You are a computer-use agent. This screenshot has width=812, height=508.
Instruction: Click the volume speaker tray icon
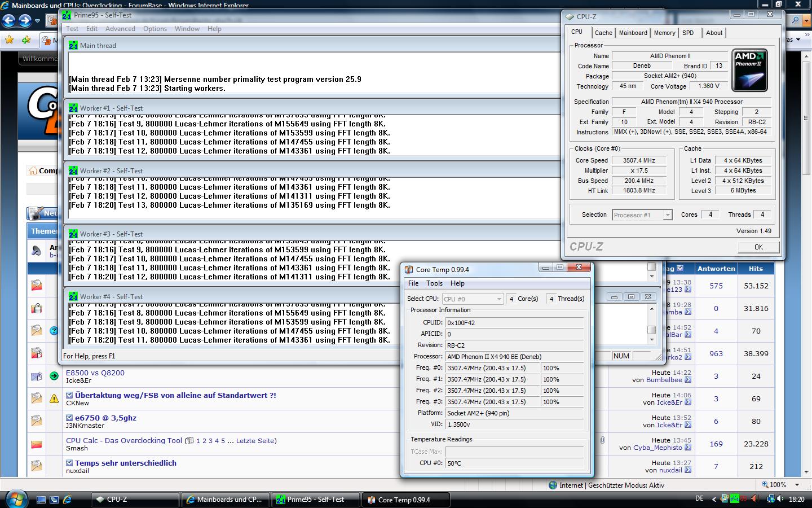779,499
